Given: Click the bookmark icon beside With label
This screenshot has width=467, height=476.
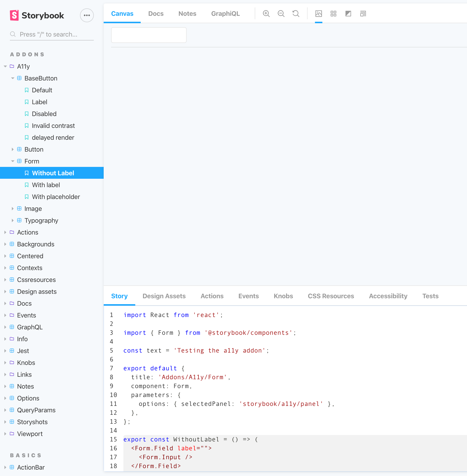Looking at the screenshot, I should (x=27, y=185).
